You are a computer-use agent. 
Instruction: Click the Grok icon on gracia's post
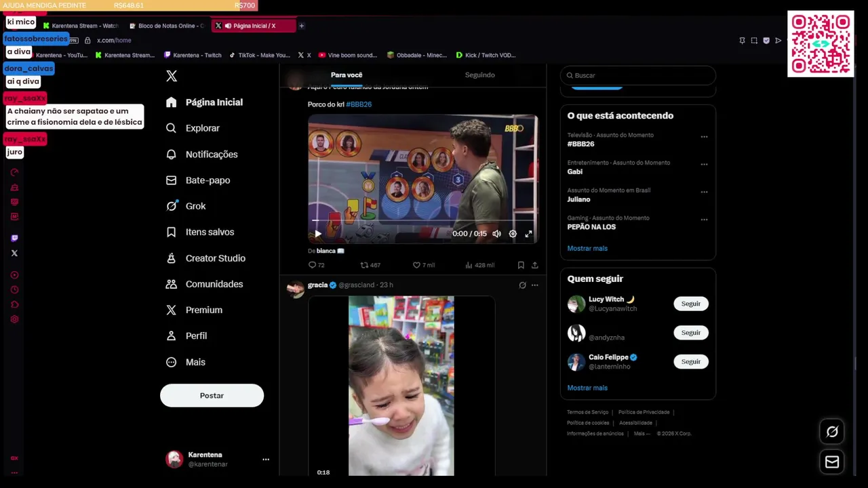(x=522, y=285)
